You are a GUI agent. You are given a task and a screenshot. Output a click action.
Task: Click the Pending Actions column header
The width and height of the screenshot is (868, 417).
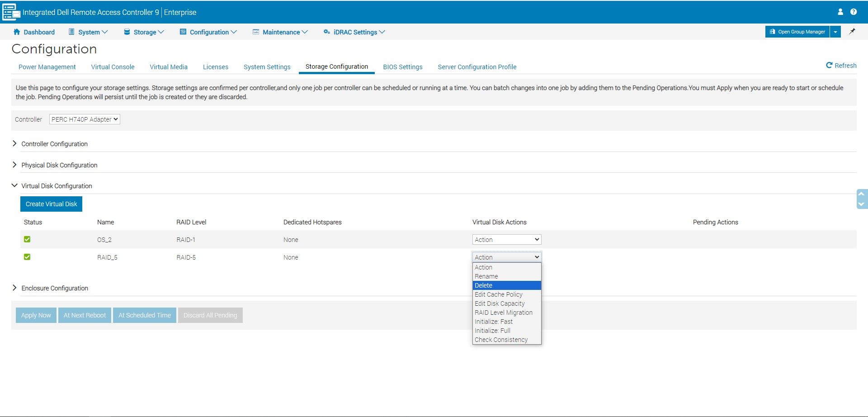pos(716,222)
